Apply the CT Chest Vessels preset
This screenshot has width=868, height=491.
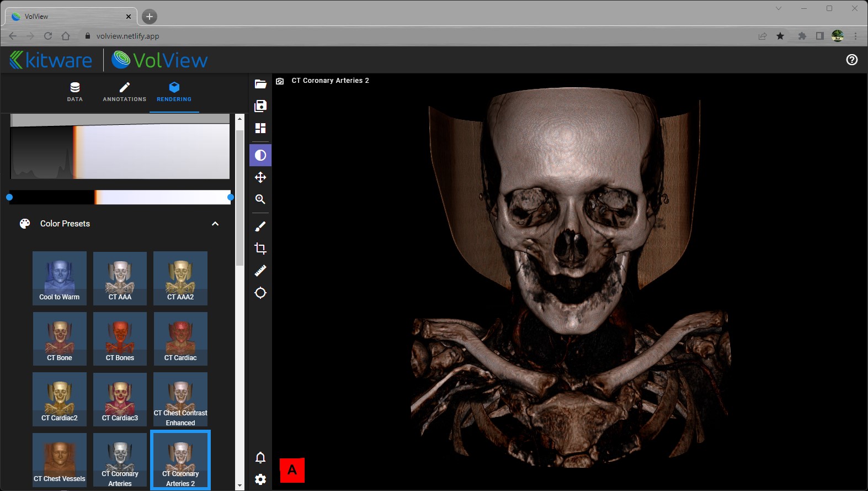coord(60,460)
